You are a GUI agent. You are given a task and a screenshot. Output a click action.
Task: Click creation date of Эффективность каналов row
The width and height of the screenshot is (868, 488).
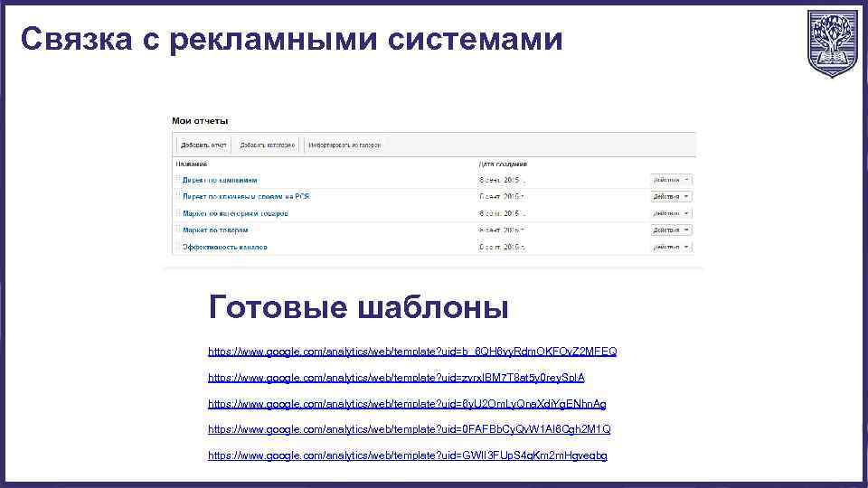pyautogui.click(x=502, y=247)
